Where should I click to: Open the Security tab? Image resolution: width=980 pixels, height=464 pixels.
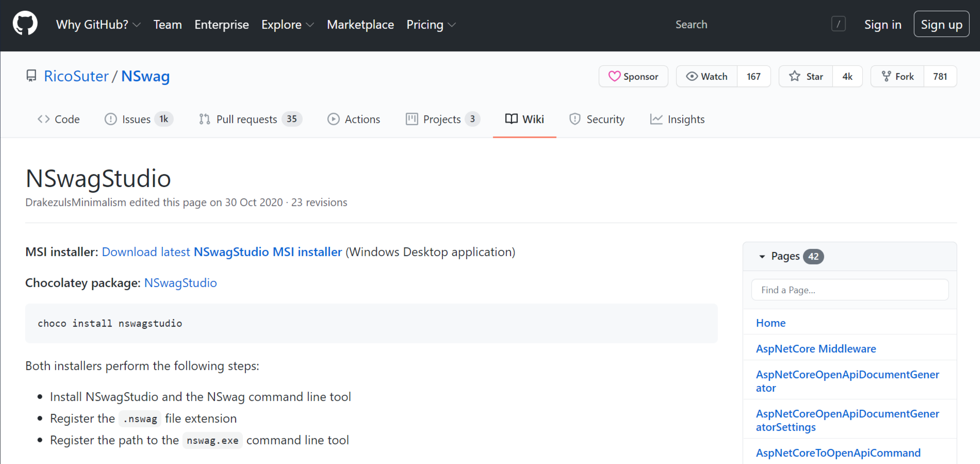597,119
